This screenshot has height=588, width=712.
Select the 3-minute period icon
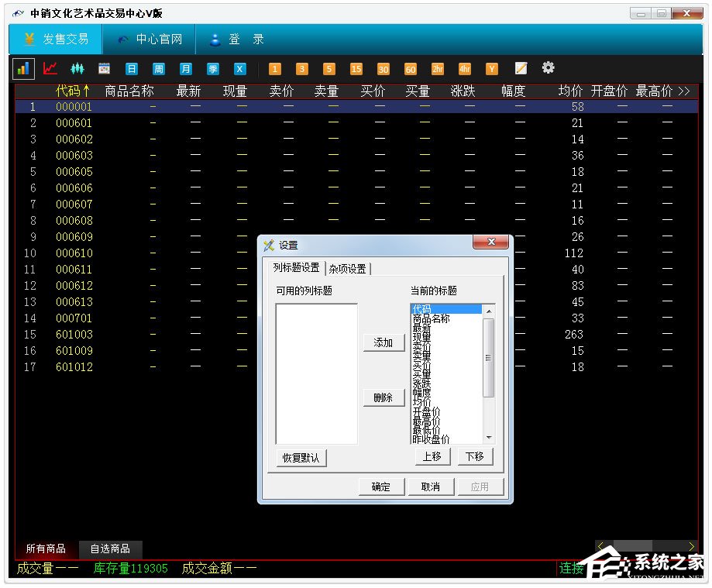pyautogui.click(x=301, y=69)
